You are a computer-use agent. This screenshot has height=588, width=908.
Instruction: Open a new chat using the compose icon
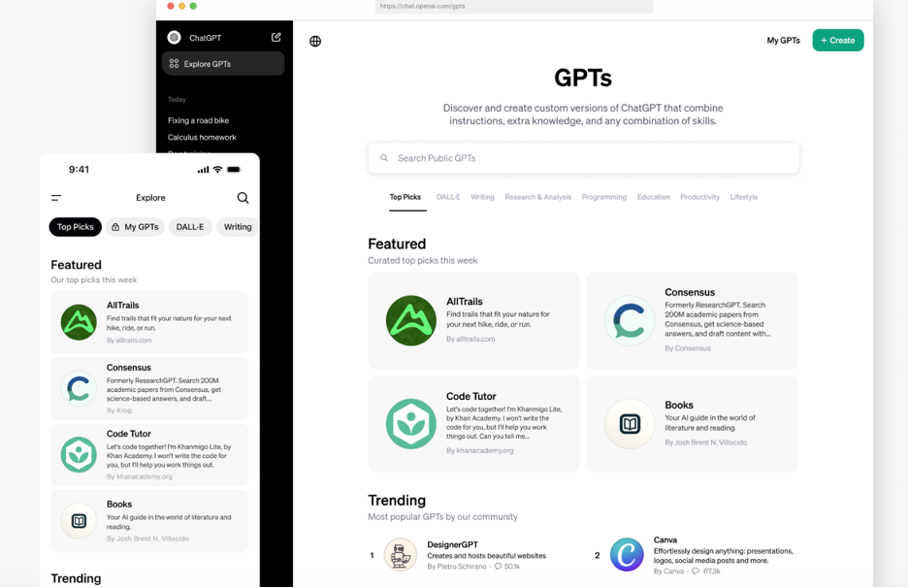[276, 37]
